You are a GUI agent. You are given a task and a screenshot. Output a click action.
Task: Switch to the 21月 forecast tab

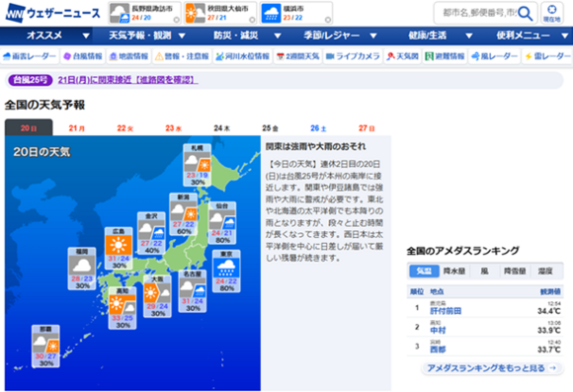[77, 128]
